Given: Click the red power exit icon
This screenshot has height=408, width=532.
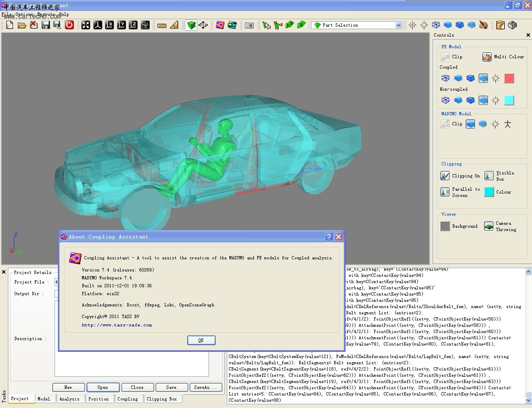Looking at the screenshot, I should point(70,25).
